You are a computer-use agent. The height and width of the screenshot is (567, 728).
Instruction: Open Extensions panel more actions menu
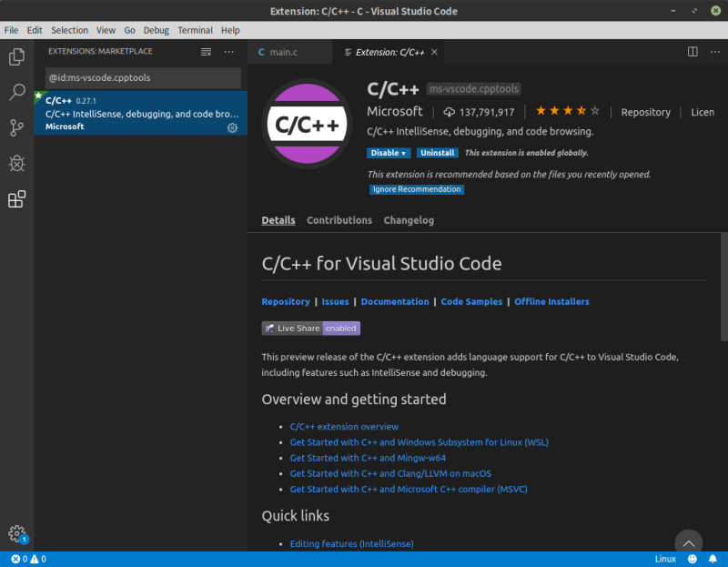point(229,52)
